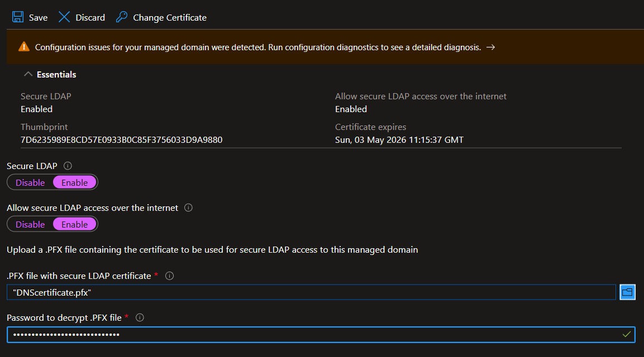Run configuration diagnostics from the warning banner
This screenshot has height=357, width=644.
click(x=257, y=47)
